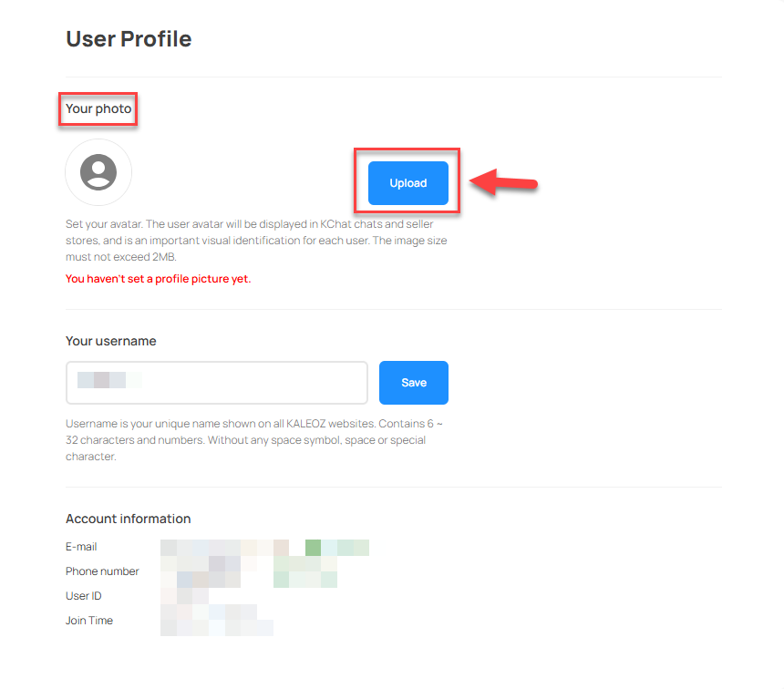
Task: Click the blurred phone number value
Action: point(249,571)
